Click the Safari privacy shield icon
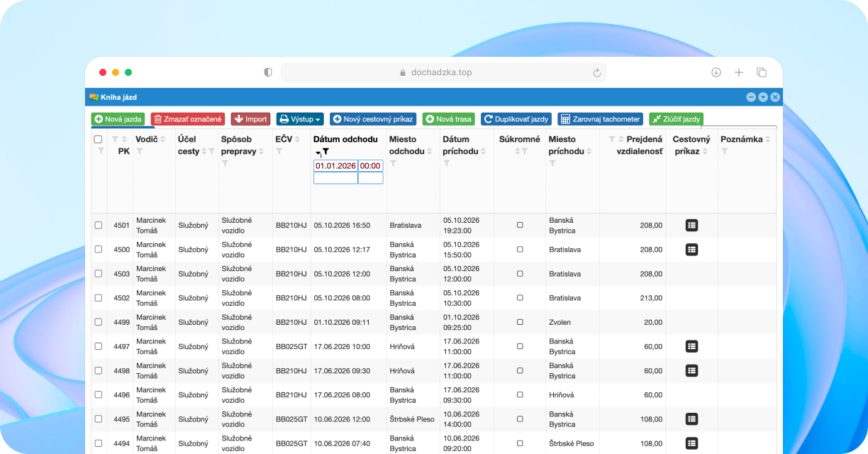Screen dimensions: 868x454 pos(268,72)
